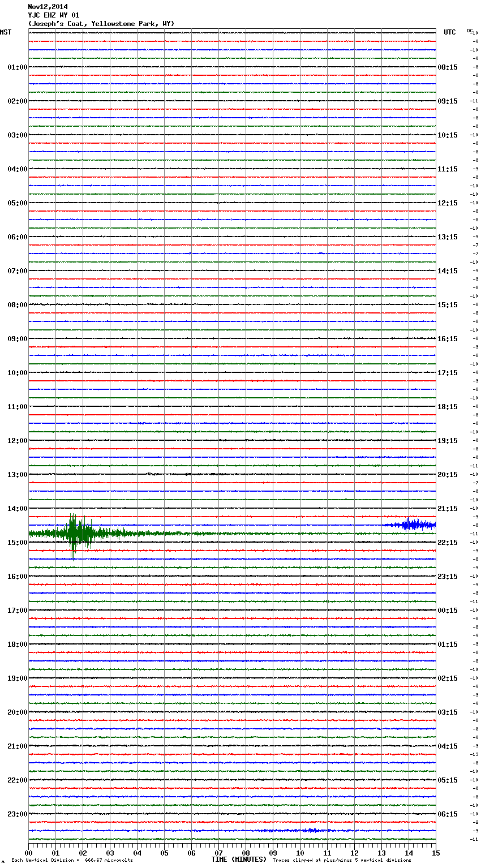Select the 19:00 MST row label
Screen dimensions: 481x868
17,678
